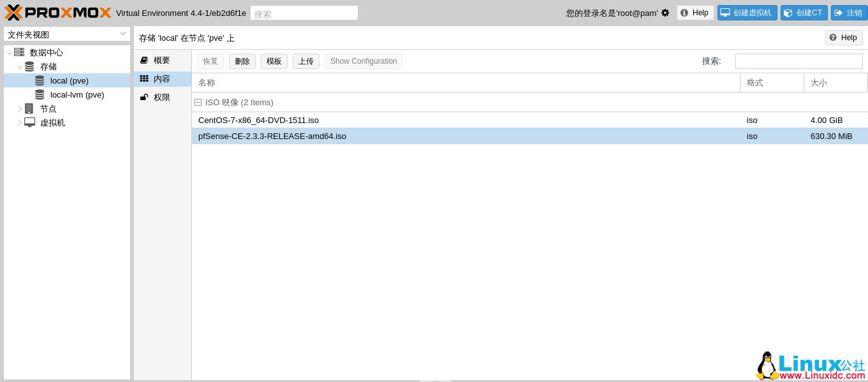The image size is (868, 382).
Task: Click the 删除 delete button
Action: [242, 61]
